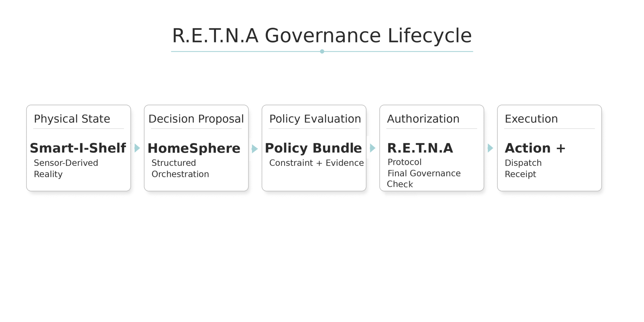Click the Structured Orchestration description text
Viewport: 644px width, 322px height.
pyautogui.click(x=180, y=169)
